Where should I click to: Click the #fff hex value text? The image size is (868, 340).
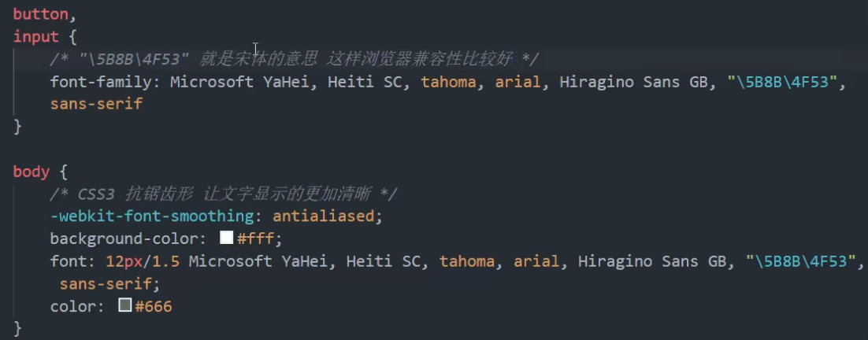pyautogui.click(x=255, y=238)
